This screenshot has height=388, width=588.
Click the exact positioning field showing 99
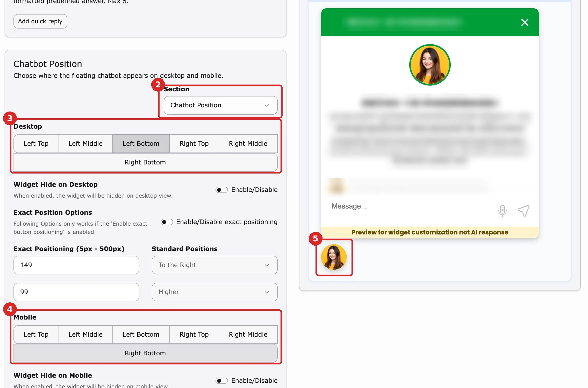[x=76, y=292]
